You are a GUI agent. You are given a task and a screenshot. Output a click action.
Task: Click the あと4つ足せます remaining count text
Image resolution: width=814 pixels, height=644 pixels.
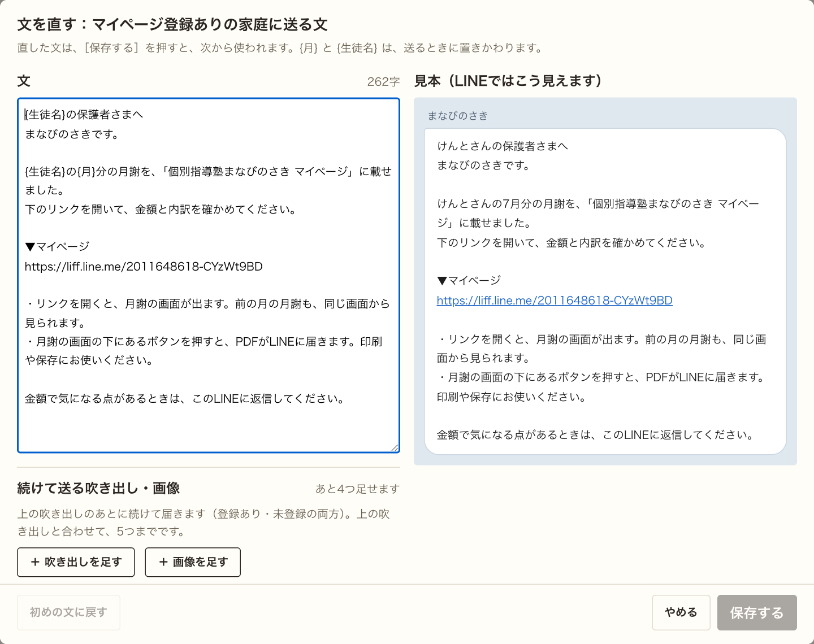click(357, 489)
